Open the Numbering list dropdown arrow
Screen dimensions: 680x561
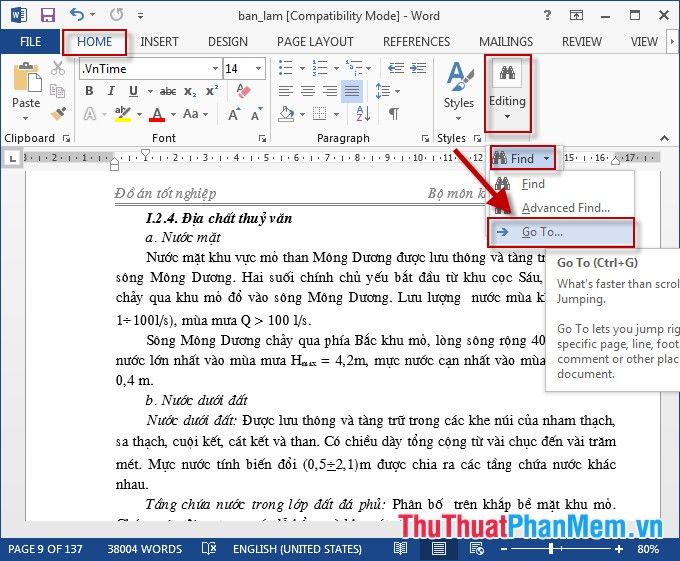(x=336, y=68)
